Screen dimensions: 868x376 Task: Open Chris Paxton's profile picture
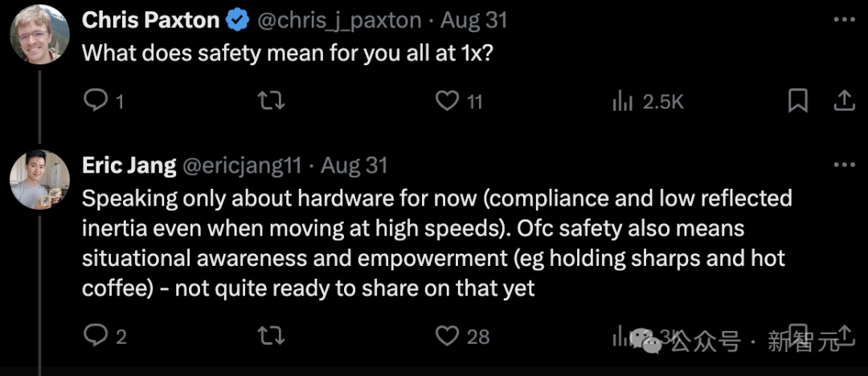tap(39, 34)
